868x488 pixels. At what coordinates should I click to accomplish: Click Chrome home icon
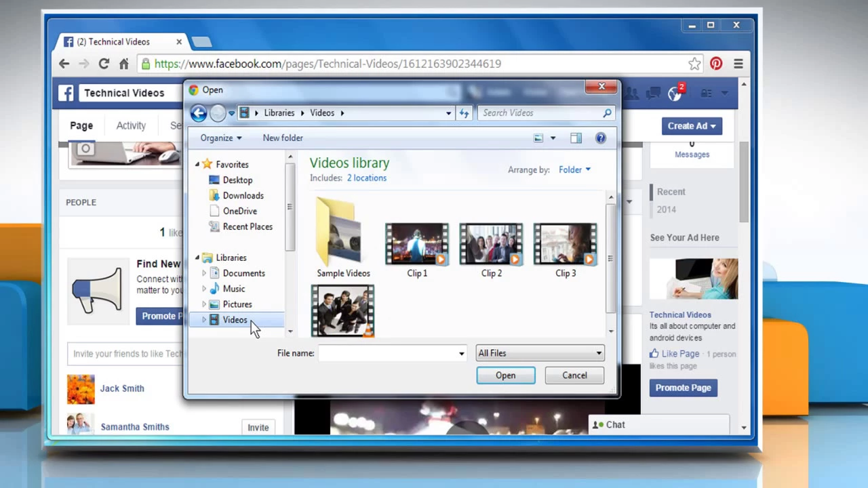coord(123,64)
